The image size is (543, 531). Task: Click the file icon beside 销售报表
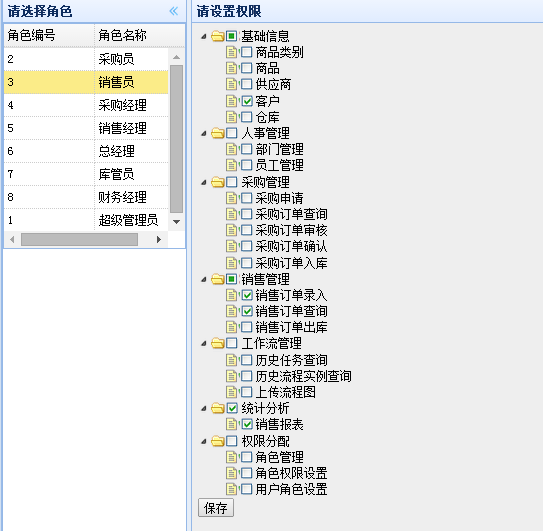point(231,424)
